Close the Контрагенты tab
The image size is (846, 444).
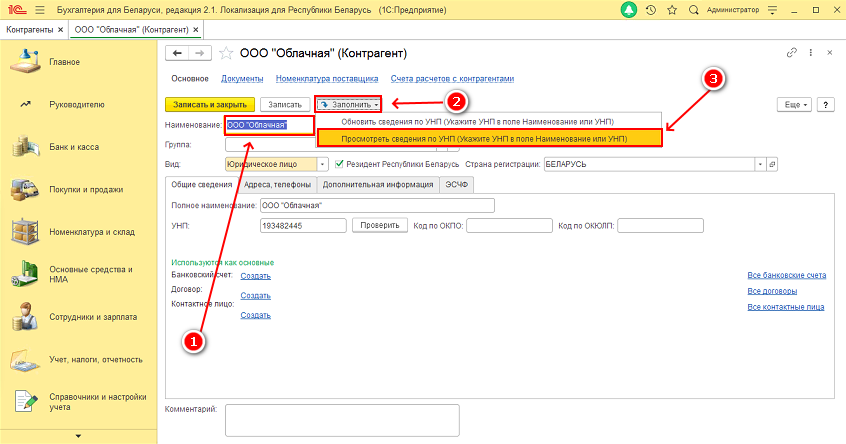(x=60, y=30)
